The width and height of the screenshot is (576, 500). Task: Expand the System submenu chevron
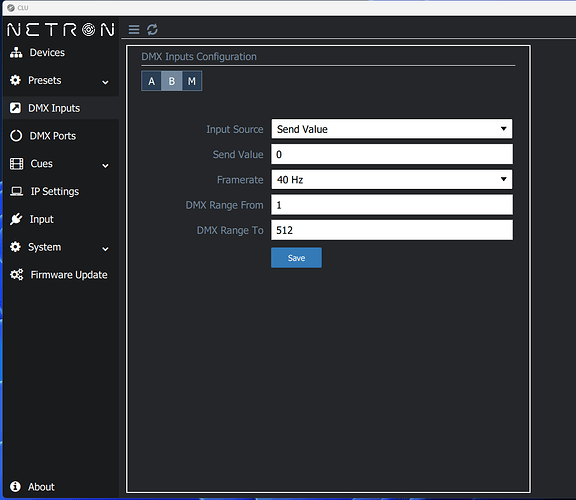(x=105, y=249)
